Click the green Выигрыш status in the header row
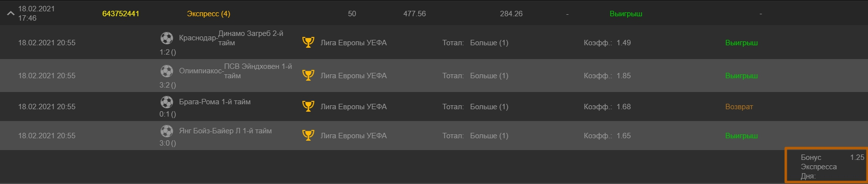The image size is (868, 184). 626,14
